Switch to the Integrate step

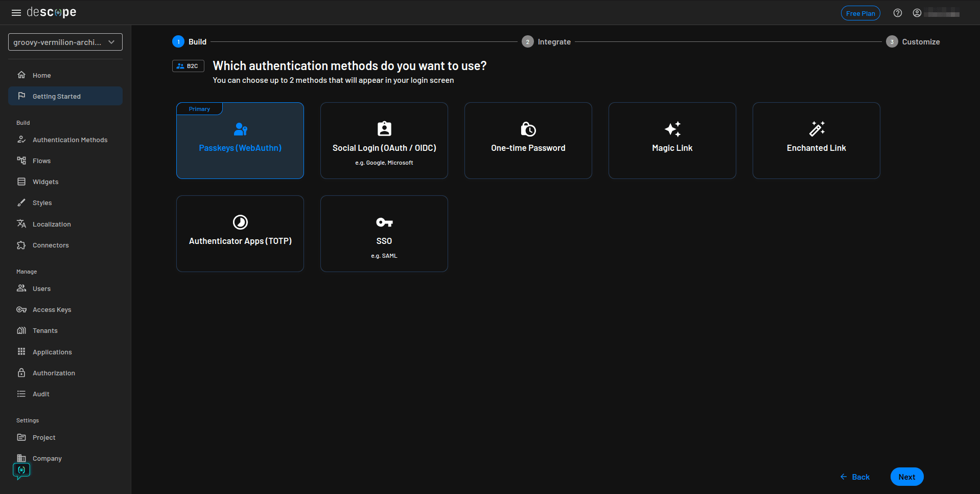(546, 41)
